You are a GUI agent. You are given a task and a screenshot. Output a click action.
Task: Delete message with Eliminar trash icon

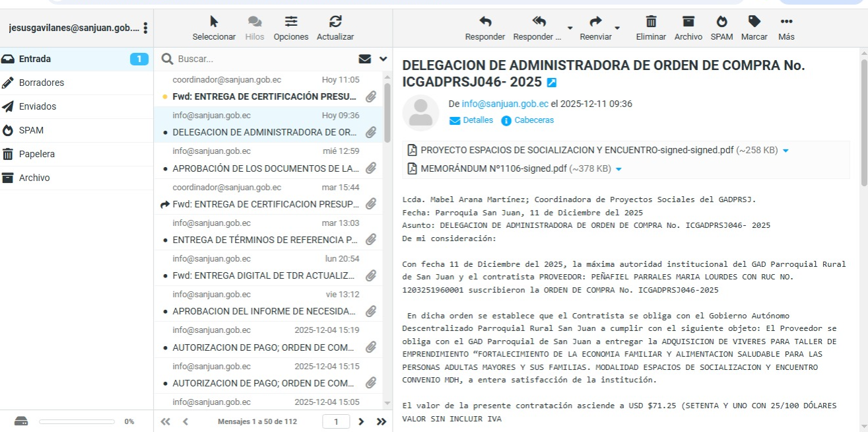(x=651, y=22)
